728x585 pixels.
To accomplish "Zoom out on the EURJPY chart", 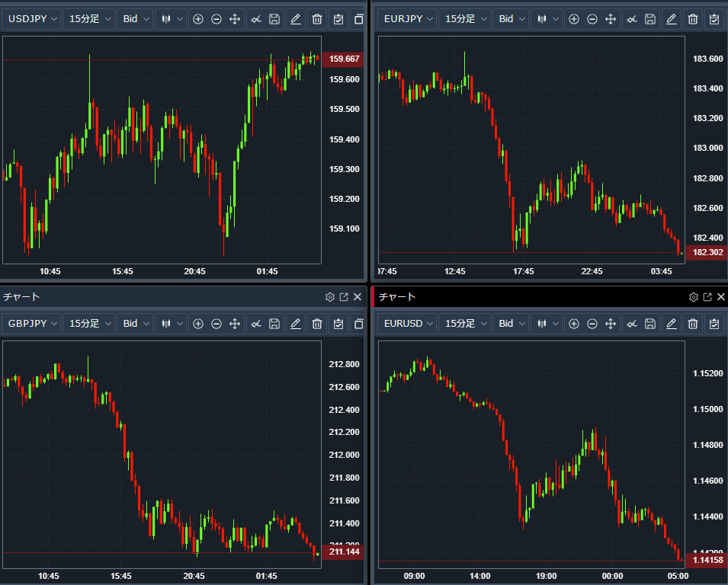I will [592, 19].
